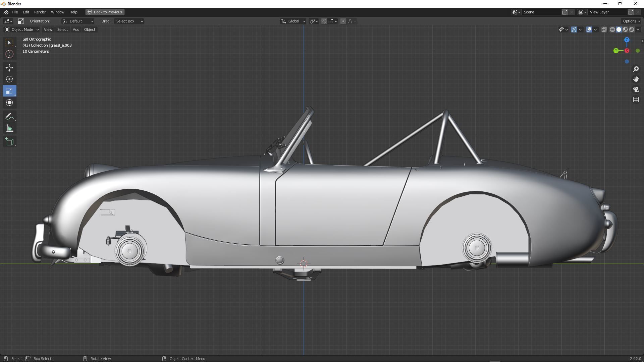Open gizmo options dropdown arrow
Screen dimensions: 644x362
580,29
